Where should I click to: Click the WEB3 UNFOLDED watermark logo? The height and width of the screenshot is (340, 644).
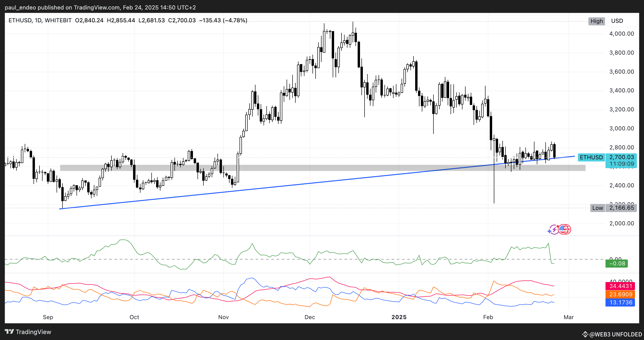(x=612, y=334)
